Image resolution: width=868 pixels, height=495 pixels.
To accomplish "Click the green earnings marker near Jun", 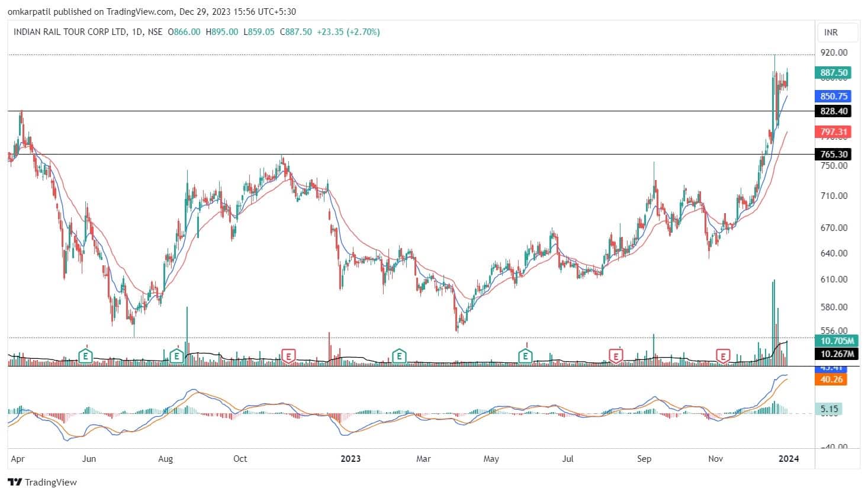I will click(x=86, y=356).
